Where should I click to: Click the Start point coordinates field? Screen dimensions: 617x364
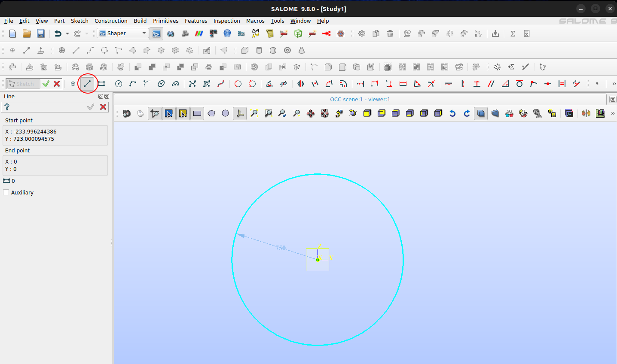[x=55, y=135]
